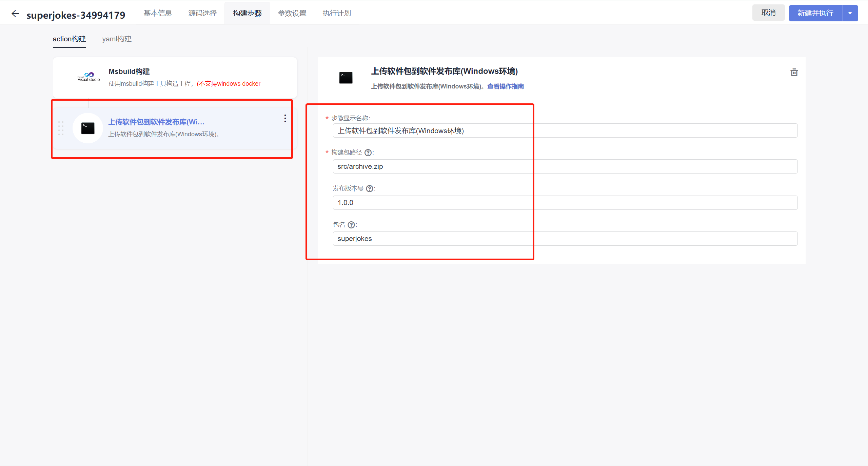Click the 上传软件包到软件发布库(Windows环境) heading
This screenshot has height=466, width=868.
pos(445,71)
